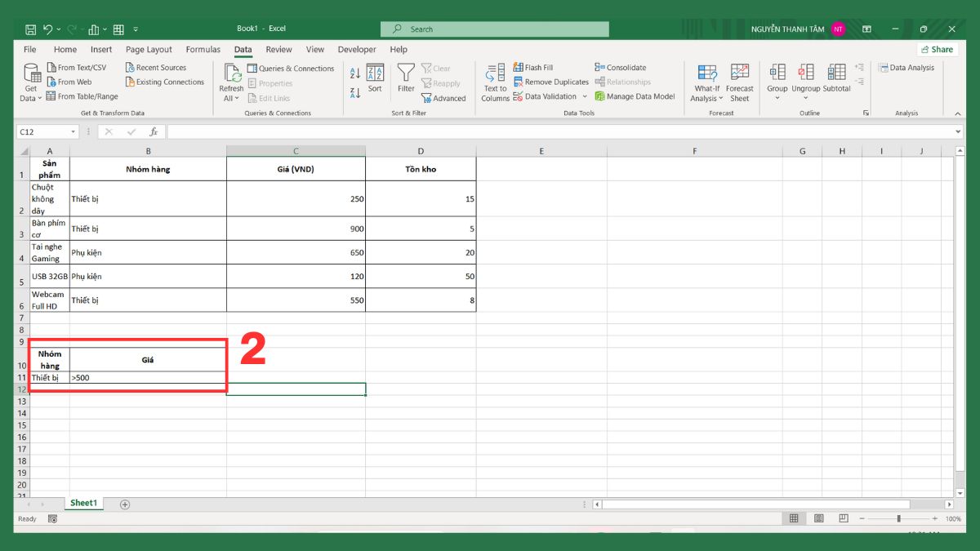This screenshot has width=980, height=551.
Task: Select the Remove Duplicates icon
Action: 517,82
